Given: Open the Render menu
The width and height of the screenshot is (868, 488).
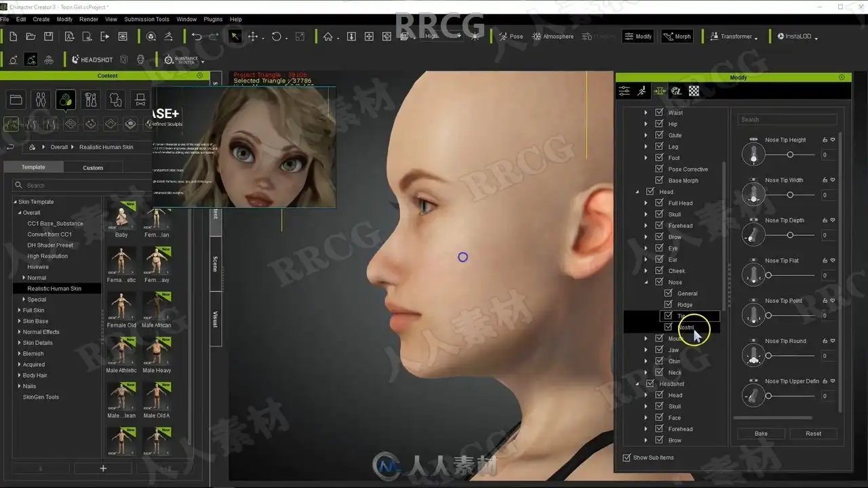Looking at the screenshot, I should point(89,19).
